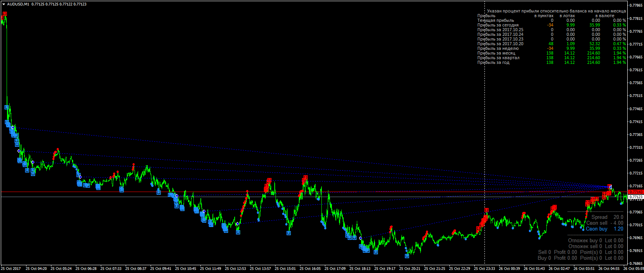
Task: Click time axis label '25 Oct 16:05'
Action: (x=310, y=268)
